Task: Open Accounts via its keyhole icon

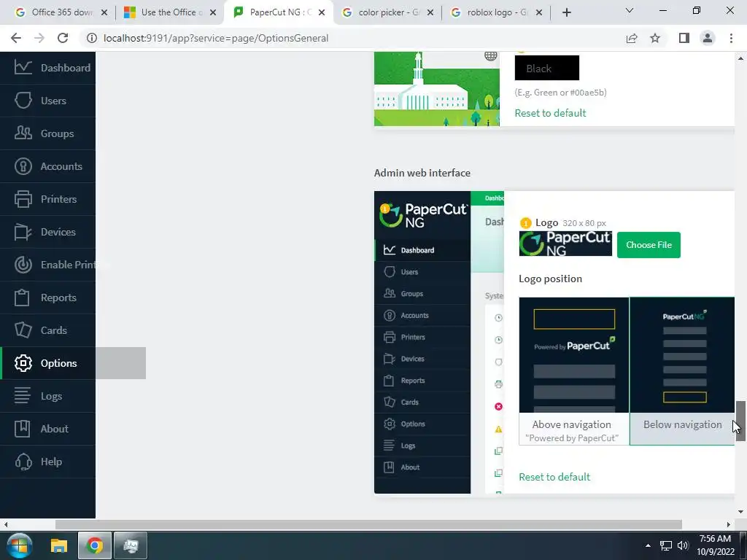Action: [23, 166]
